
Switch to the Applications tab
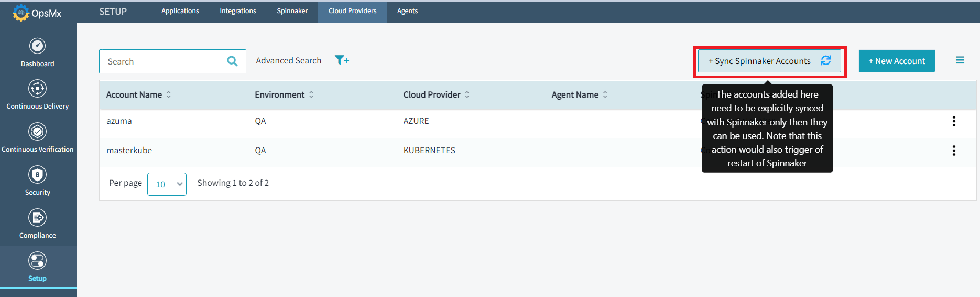(x=180, y=11)
